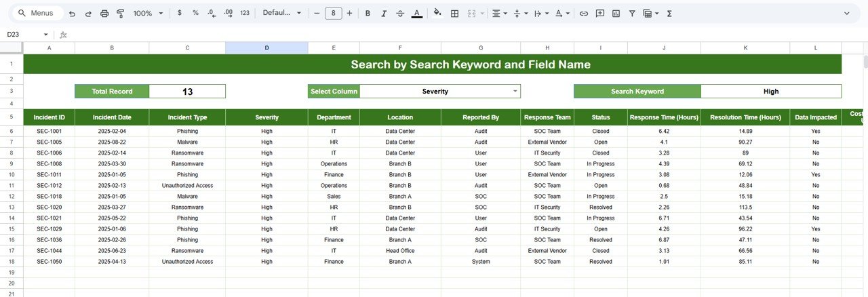
Task: Open the Default font dropdown
Action: [x=281, y=14]
